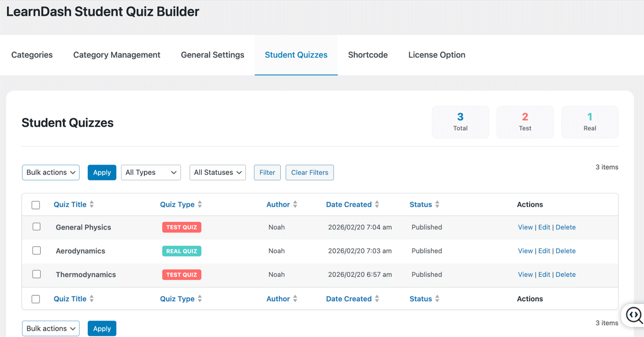The width and height of the screenshot is (644, 337).
Task: Click the Filter button
Action: 267,173
